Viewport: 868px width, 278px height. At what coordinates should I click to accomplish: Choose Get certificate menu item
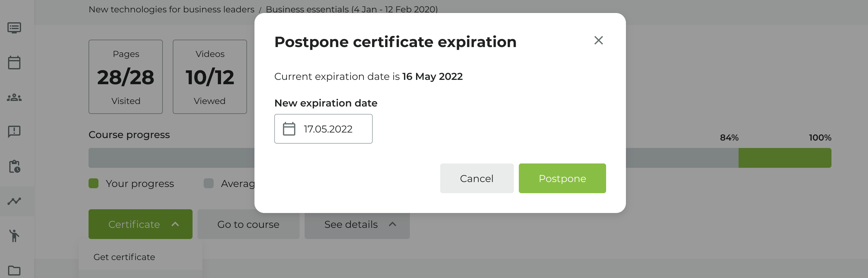pos(124,257)
